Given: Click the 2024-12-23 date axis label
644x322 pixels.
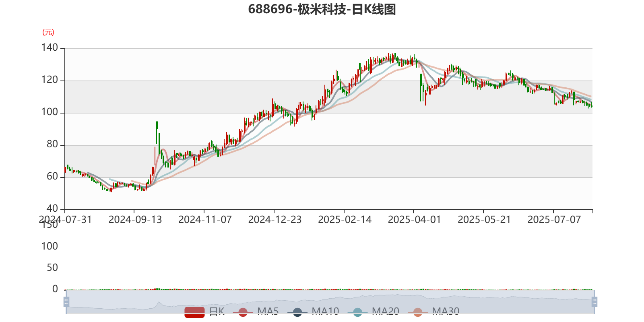Looking at the screenshot, I should pyautogui.click(x=275, y=220).
